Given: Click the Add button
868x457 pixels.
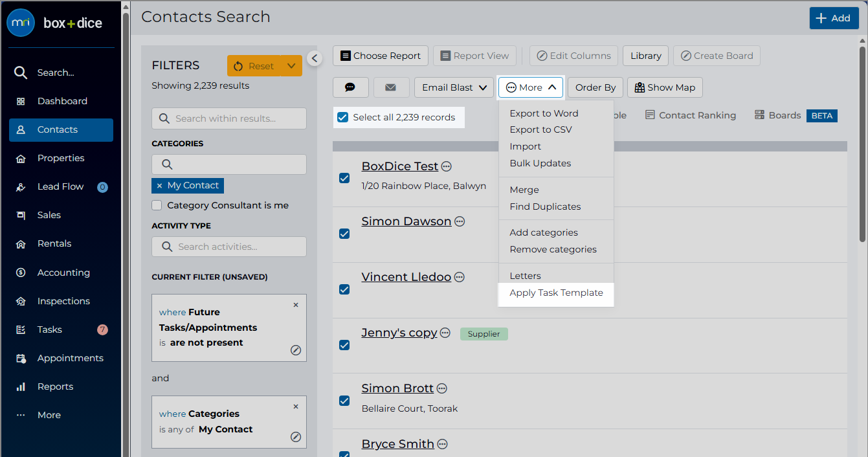Looking at the screenshot, I should tap(834, 18).
